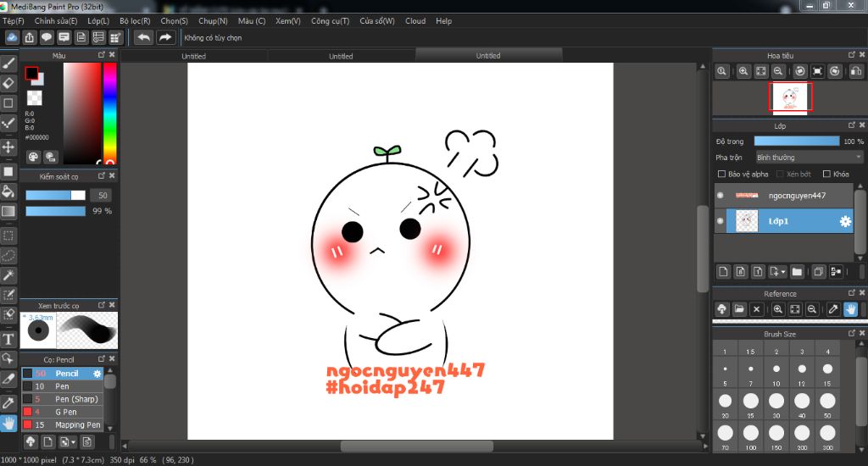Select the Eraser tool in left toolbar
The height and width of the screenshot is (466, 868).
point(8,83)
